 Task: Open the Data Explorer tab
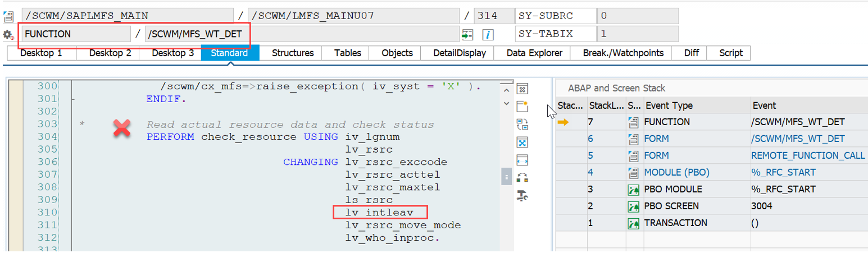(x=534, y=53)
